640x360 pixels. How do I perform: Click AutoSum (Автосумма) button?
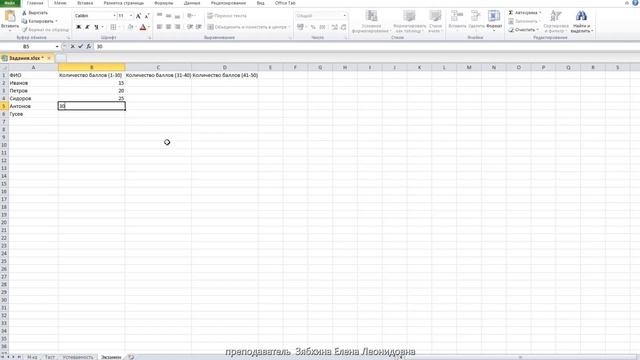[x=524, y=13]
